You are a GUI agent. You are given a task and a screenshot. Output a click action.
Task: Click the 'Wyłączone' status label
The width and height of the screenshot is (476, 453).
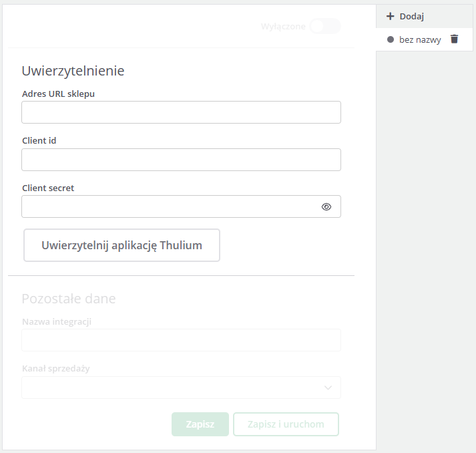(x=283, y=27)
